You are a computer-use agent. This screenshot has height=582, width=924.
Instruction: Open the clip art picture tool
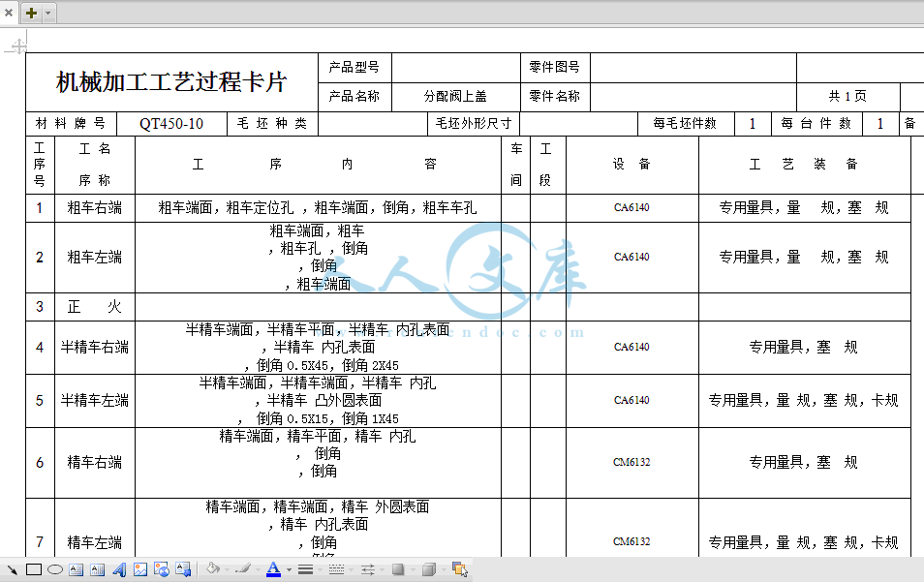pyautogui.click(x=162, y=569)
